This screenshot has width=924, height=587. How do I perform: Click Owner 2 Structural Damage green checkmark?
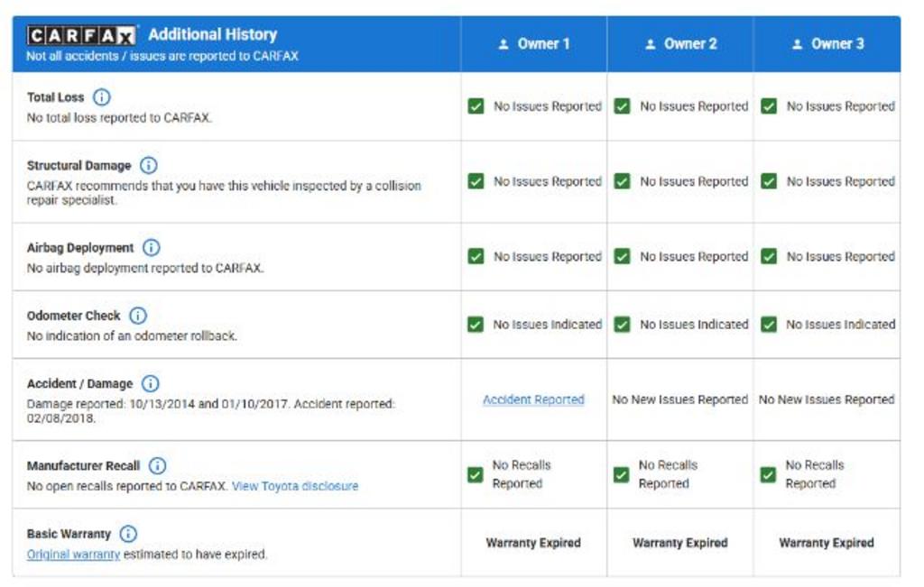point(623,181)
